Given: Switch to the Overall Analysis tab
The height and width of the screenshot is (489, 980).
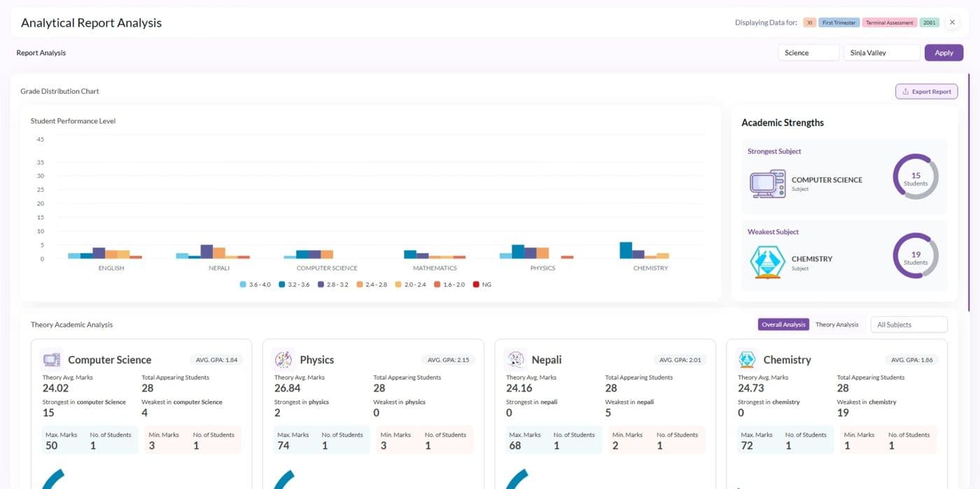Looking at the screenshot, I should coord(783,324).
